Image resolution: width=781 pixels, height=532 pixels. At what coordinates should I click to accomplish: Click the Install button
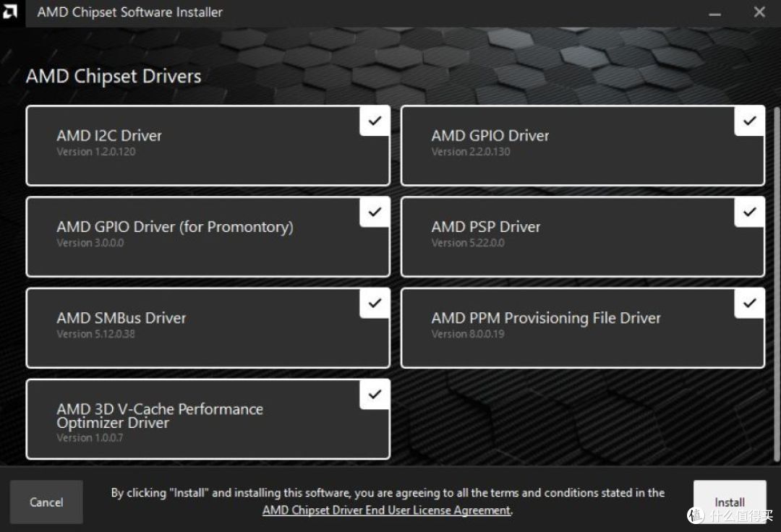[730, 502]
